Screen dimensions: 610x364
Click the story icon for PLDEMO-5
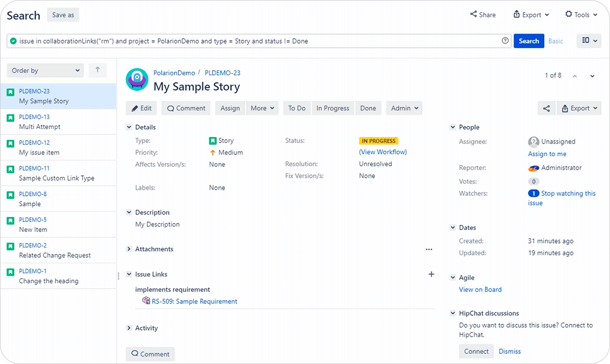[11, 220]
